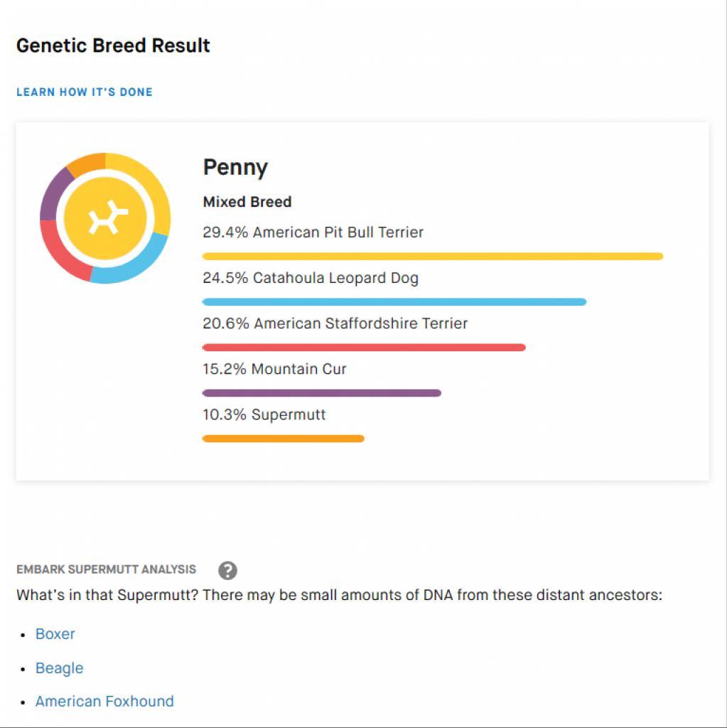Open the Beagle breed link
The height and width of the screenshot is (728, 727).
60,668
